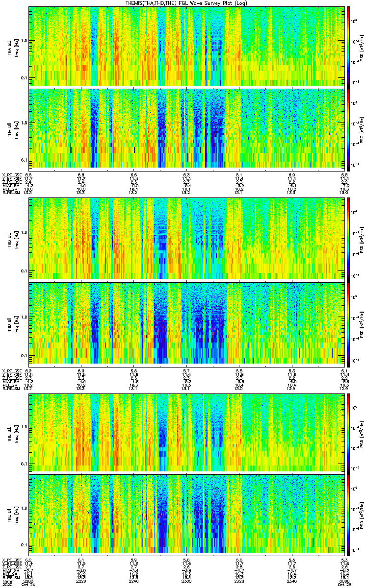
Task: Click the THA B-perpendicular spectrogram panel
Action: 185,47
